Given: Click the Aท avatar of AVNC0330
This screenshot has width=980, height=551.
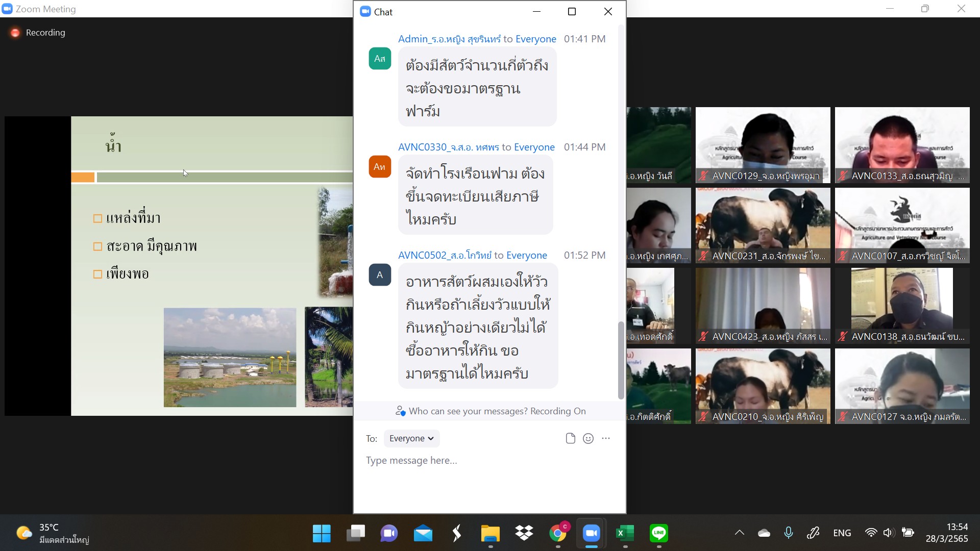Looking at the screenshot, I should [x=380, y=167].
